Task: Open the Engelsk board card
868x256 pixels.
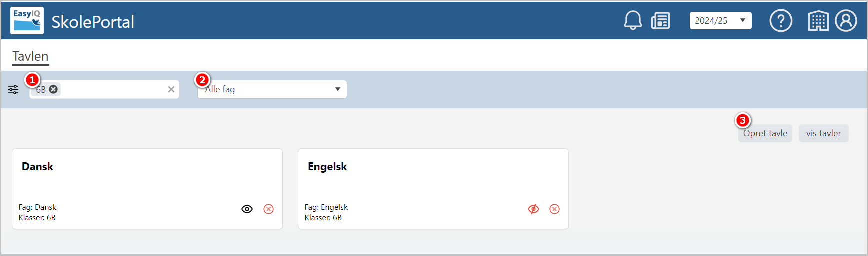Action: 433,189
